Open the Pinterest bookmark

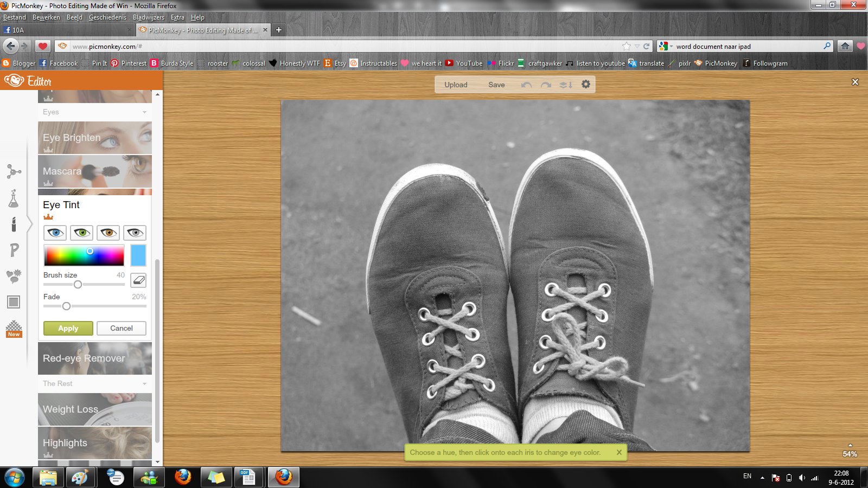point(129,63)
